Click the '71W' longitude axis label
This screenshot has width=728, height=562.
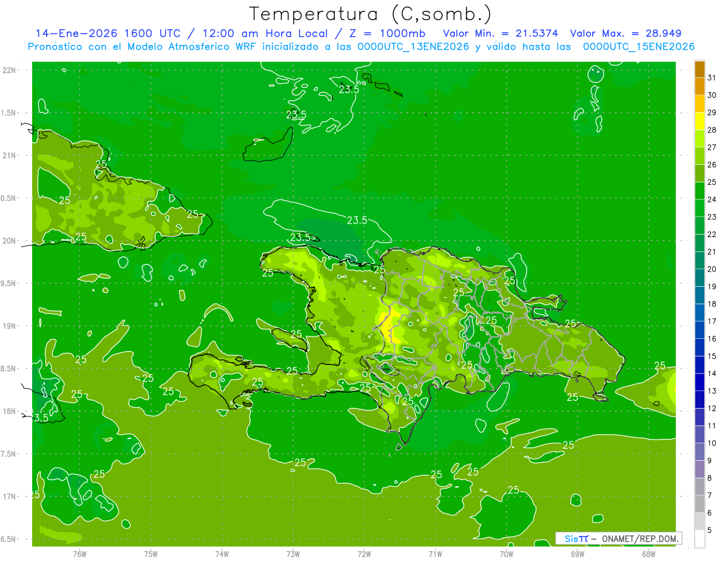click(x=435, y=554)
